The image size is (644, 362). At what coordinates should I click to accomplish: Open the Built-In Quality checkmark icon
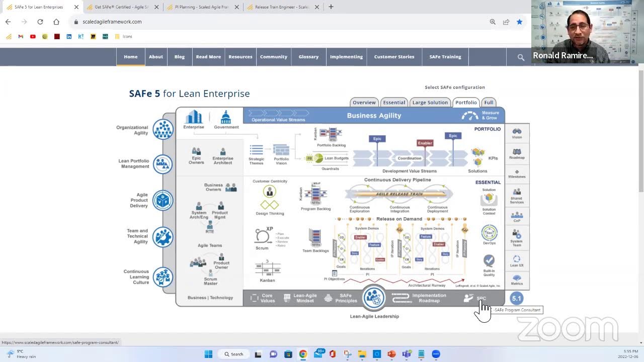(x=489, y=260)
